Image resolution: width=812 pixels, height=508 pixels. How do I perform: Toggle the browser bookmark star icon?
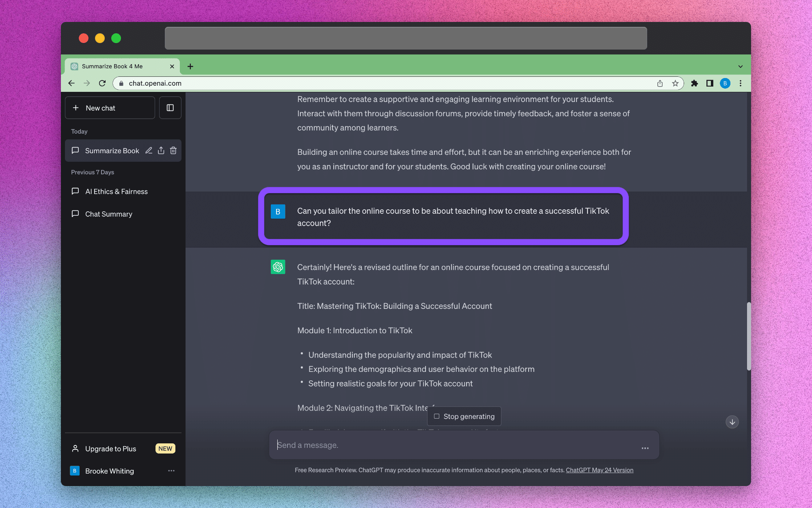click(x=675, y=82)
